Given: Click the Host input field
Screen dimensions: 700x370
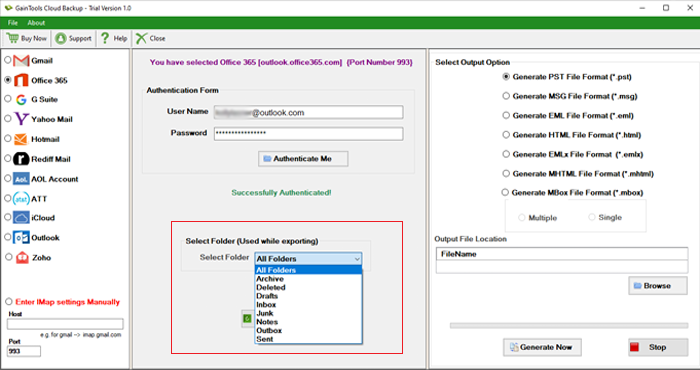Looking at the screenshot, I should [65, 324].
